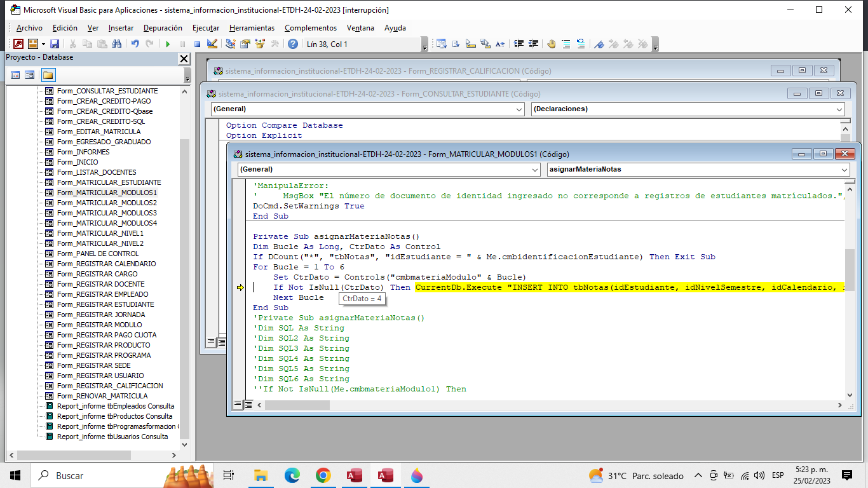
Task: Select Form_REGISTRAR DOCENTE in project tree
Action: click(x=100, y=284)
